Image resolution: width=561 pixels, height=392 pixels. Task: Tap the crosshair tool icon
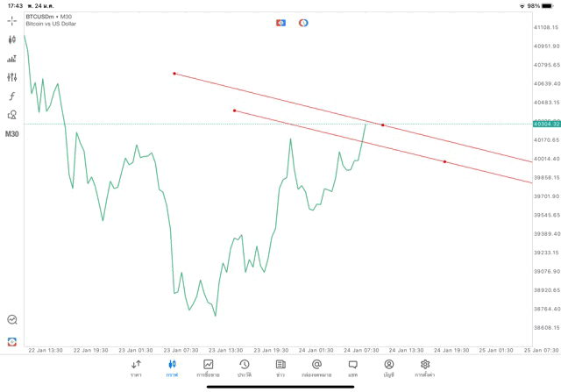point(12,20)
